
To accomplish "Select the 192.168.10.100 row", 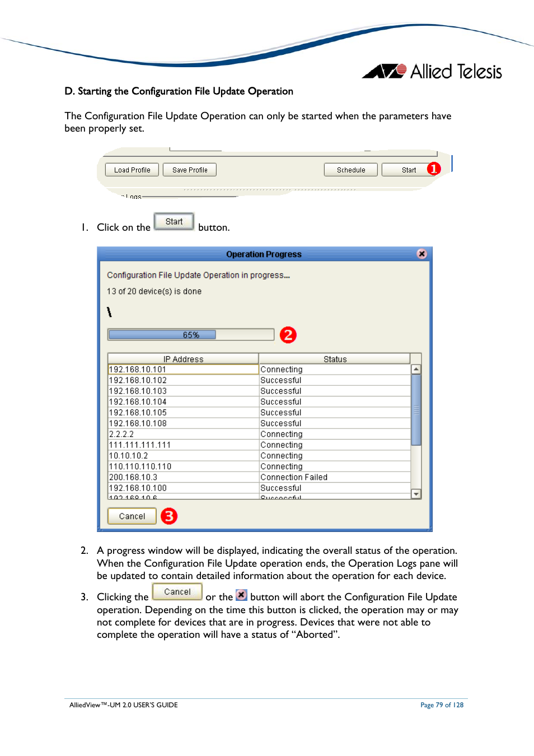I will click(259, 488).
